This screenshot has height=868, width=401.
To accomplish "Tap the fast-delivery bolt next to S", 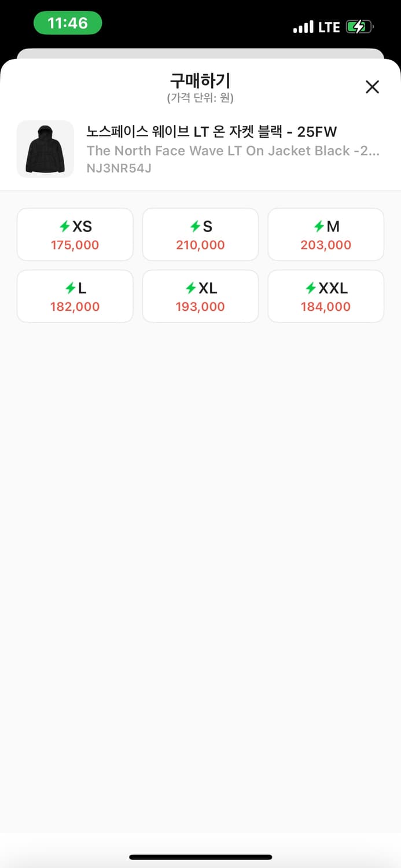I will pos(195,226).
